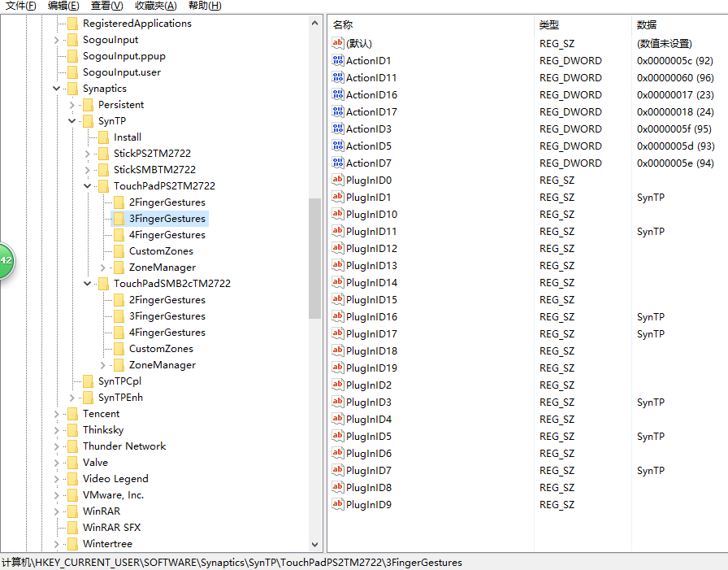Click the Install folder icon

click(x=103, y=137)
